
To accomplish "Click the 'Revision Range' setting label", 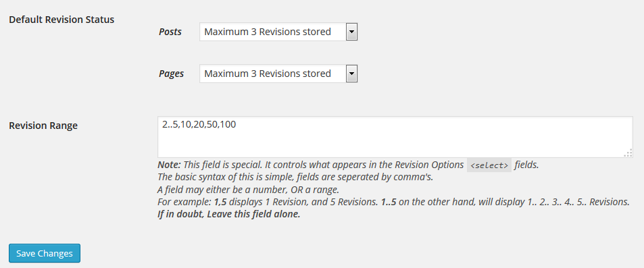I will click(x=43, y=126).
